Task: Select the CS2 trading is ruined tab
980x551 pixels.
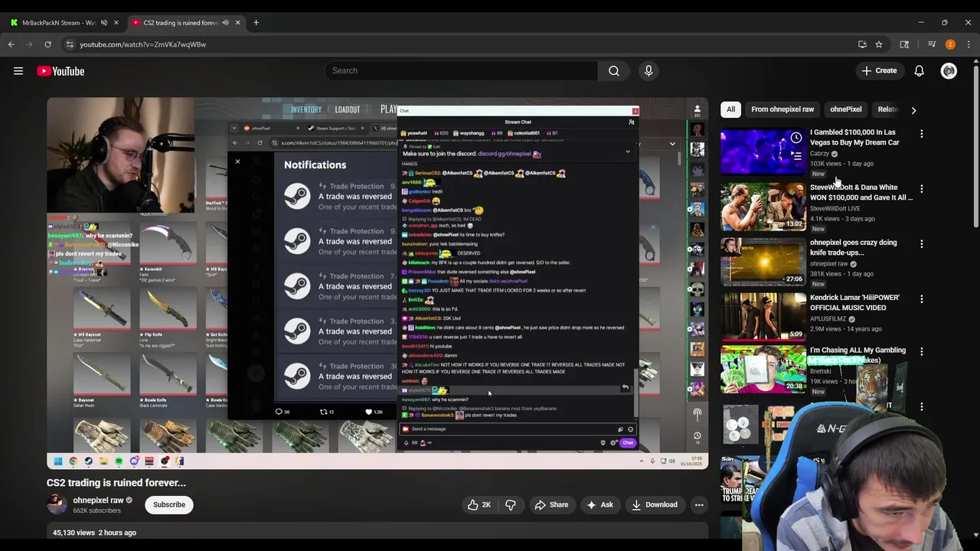Action: [x=180, y=23]
